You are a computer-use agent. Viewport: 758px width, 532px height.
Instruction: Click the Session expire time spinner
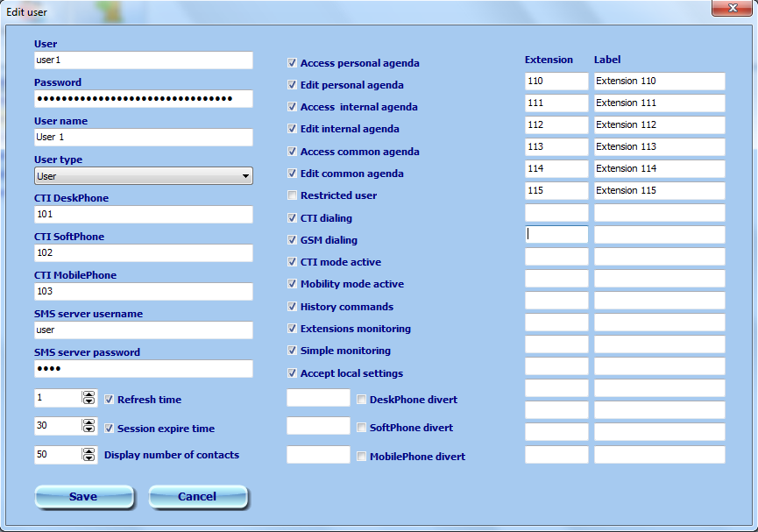pos(89,427)
